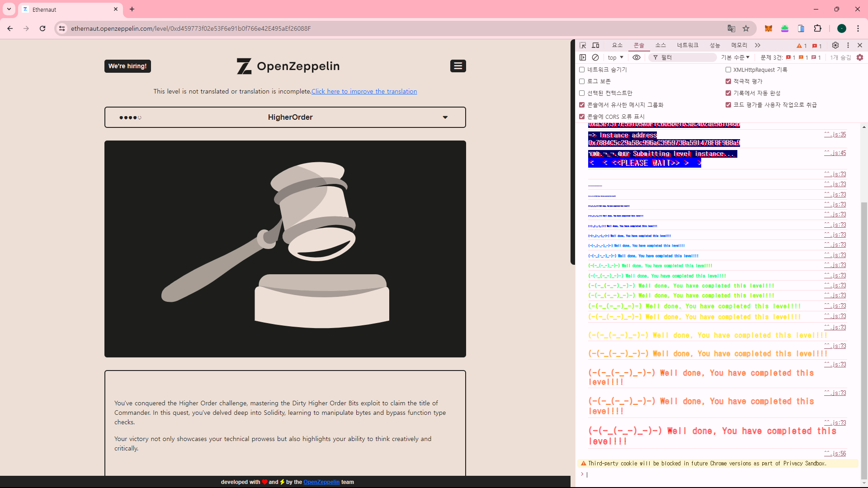Enable the 네트워크 숨기기 checkbox

pyautogui.click(x=582, y=70)
